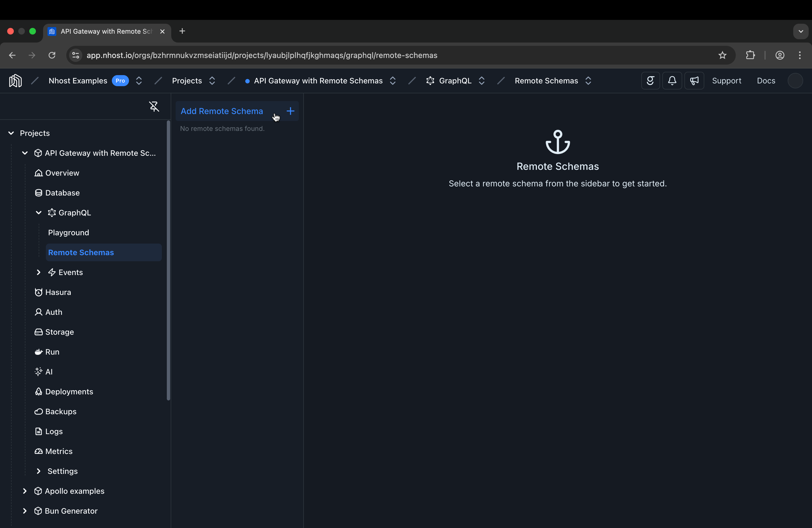The image size is (812, 528).
Task: Open the notifications bell
Action: coord(672,80)
